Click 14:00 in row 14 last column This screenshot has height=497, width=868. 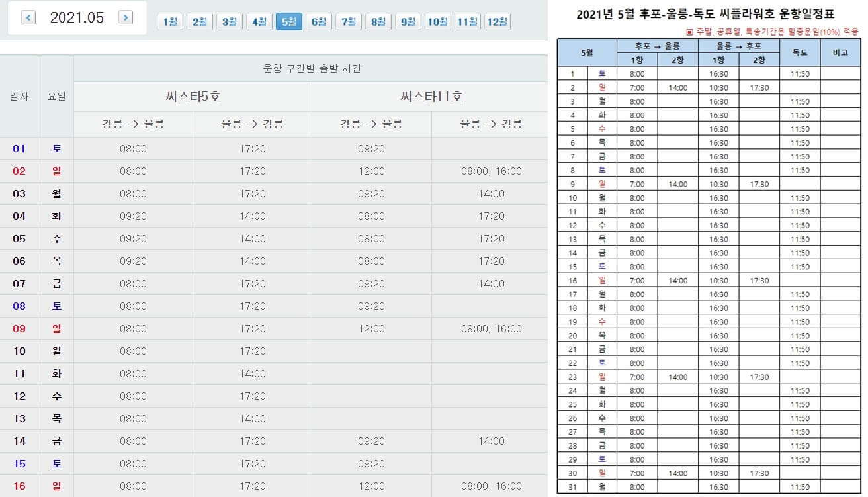491,441
